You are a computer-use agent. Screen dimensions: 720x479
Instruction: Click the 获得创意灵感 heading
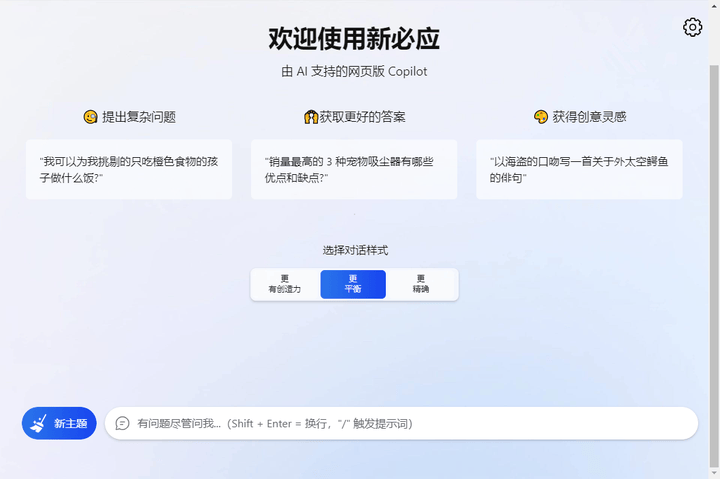click(589, 117)
